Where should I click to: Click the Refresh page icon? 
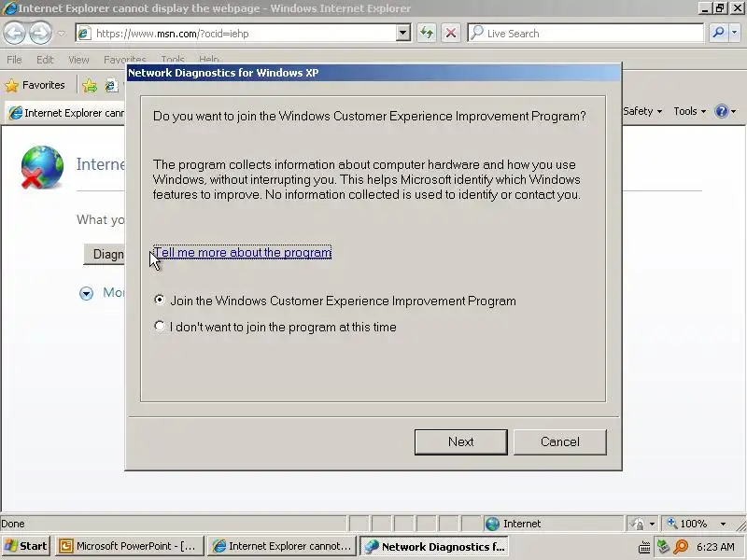[x=427, y=34]
